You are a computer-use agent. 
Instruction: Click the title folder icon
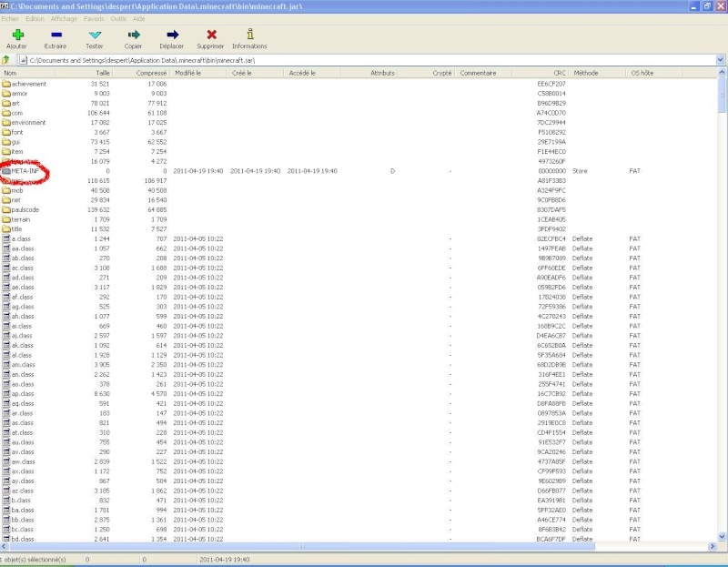pos(6,229)
